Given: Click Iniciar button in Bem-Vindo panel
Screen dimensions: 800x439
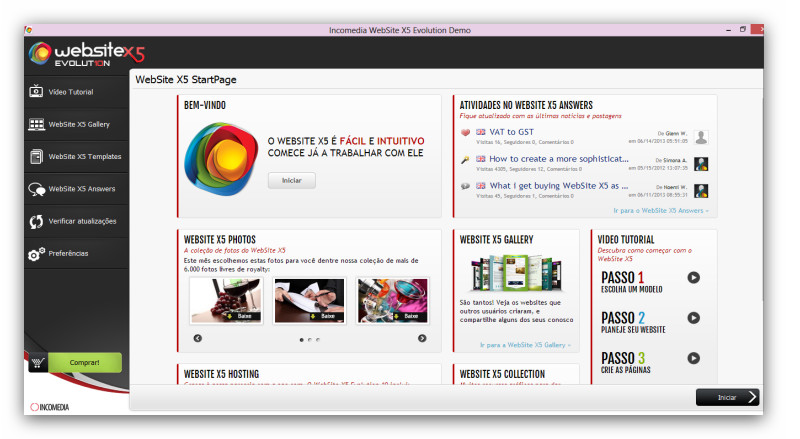Looking at the screenshot, I should click(292, 180).
